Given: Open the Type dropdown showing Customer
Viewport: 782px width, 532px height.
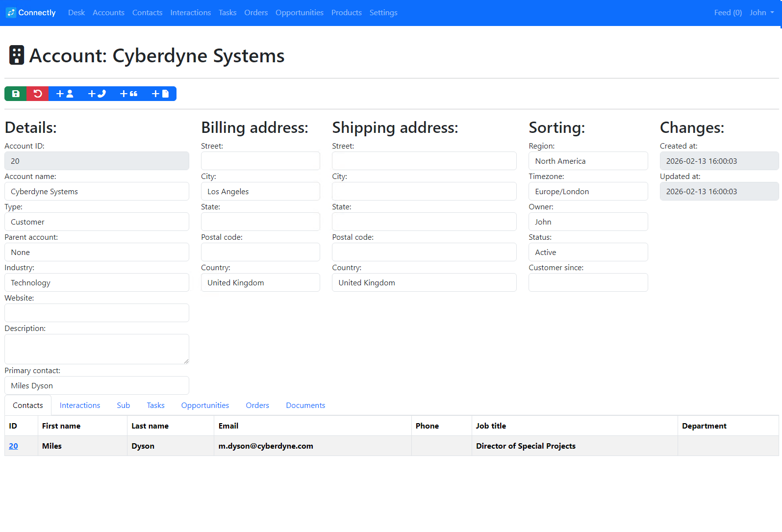Looking at the screenshot, I should (97, 222).
